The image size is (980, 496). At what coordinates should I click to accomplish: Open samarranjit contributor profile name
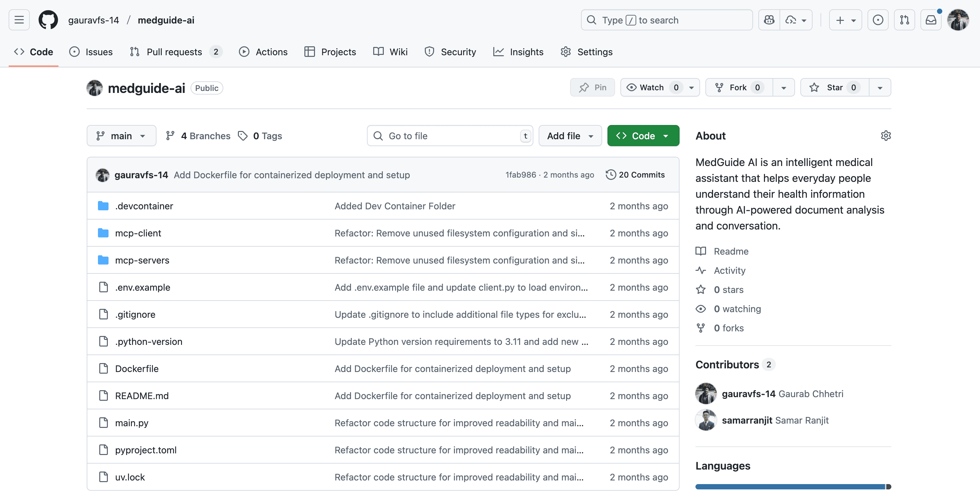coord(747,420)
